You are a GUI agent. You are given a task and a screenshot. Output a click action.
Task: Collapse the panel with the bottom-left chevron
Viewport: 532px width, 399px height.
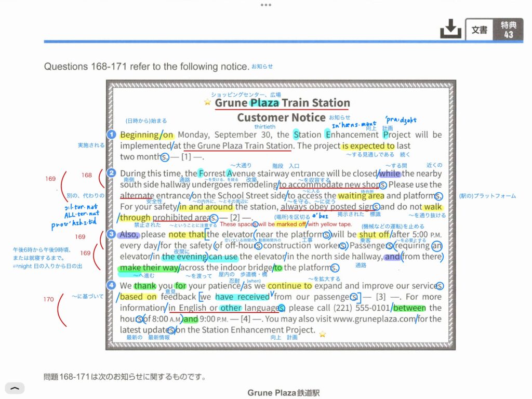15,388
